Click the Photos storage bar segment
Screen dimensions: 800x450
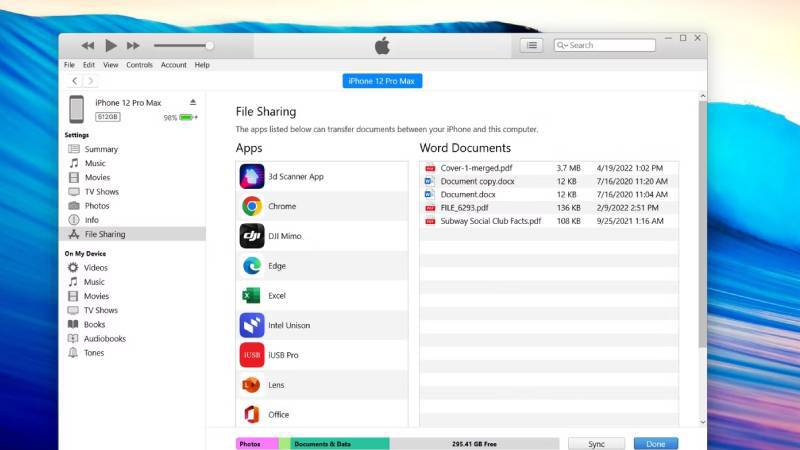[257, 444]
